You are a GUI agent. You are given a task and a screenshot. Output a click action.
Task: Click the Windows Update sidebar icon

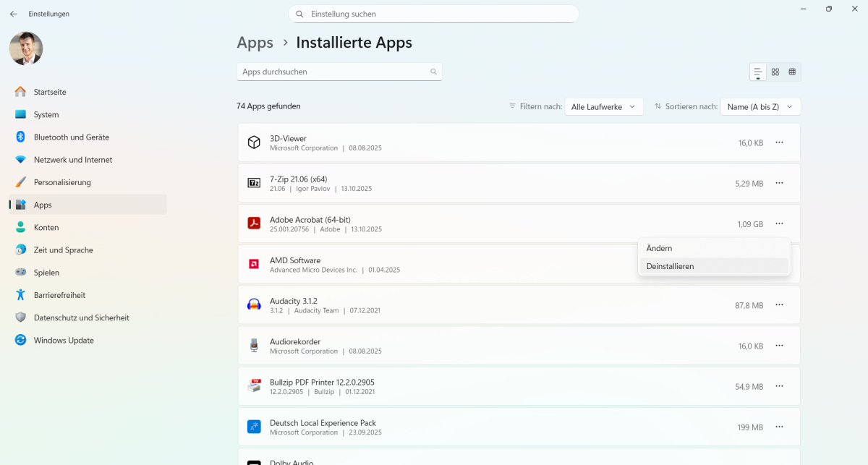20,340
